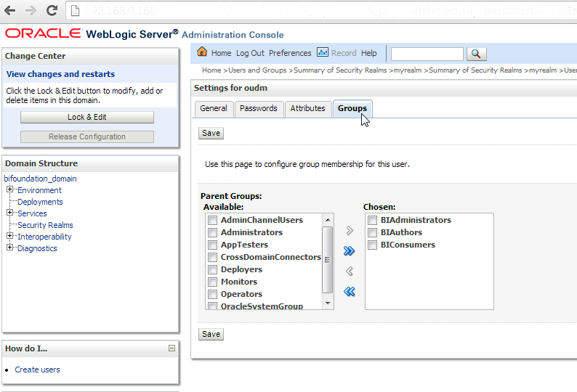Open Deployments in Domain Structure
The image size is (577, 392).
tap(40, 203)
